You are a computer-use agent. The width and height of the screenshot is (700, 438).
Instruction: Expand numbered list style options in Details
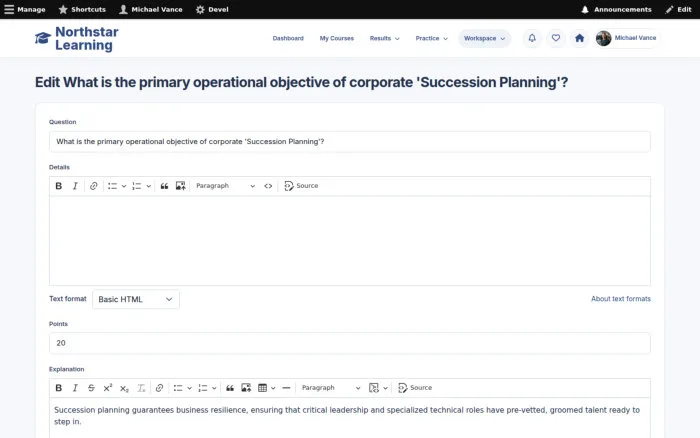149,186
